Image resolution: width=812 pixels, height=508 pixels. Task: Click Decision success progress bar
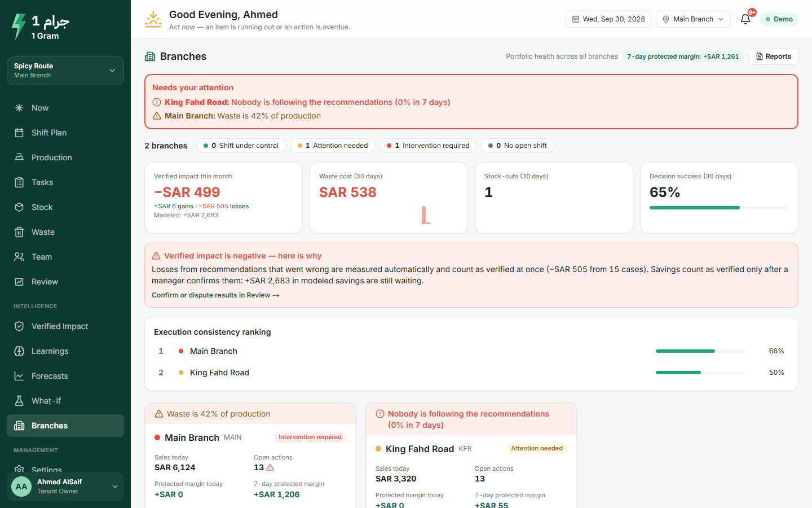coord(719,208)
